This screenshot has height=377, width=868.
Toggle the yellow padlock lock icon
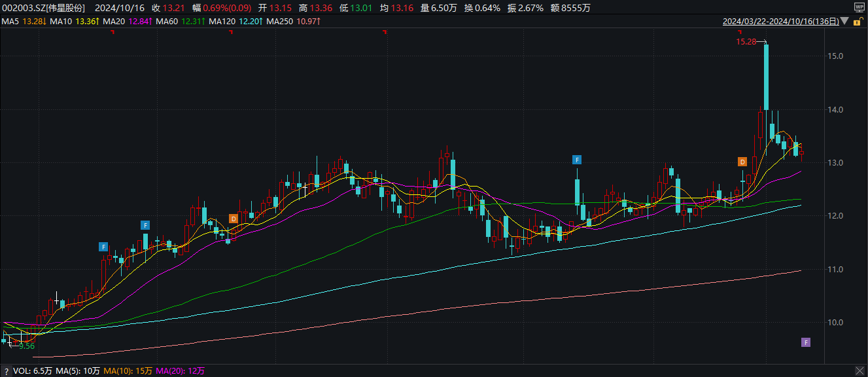pyautogui.click(x=857, y=22)
